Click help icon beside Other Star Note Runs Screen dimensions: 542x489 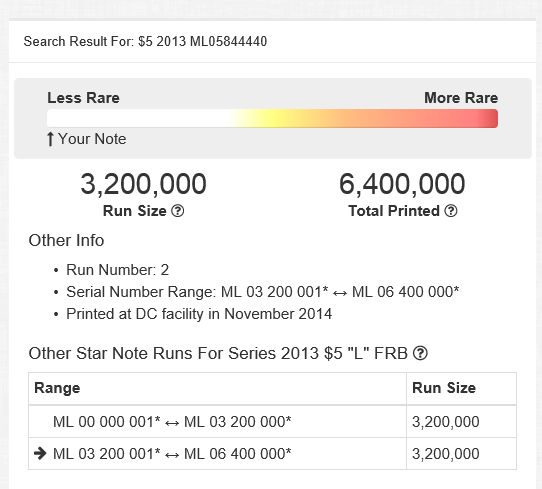(x=420, y=353)
